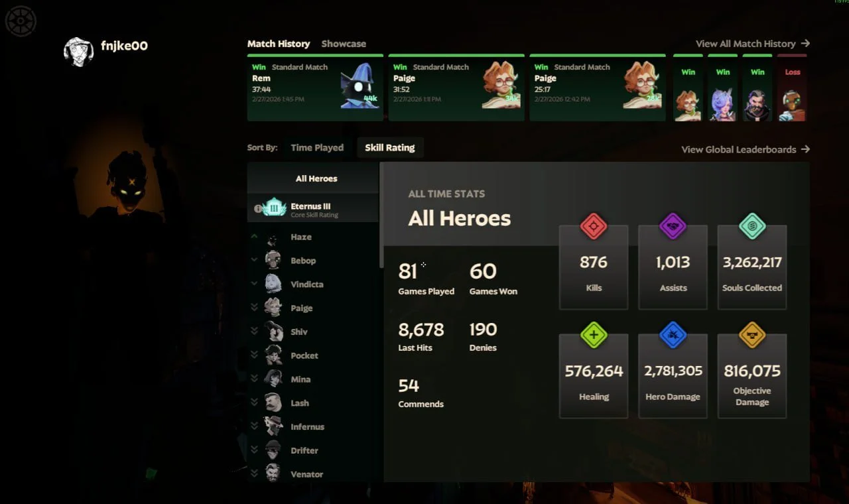This screenshot has height=504, width=849.
Task: Click the red Kills stat icon
Action: point(594,226)
